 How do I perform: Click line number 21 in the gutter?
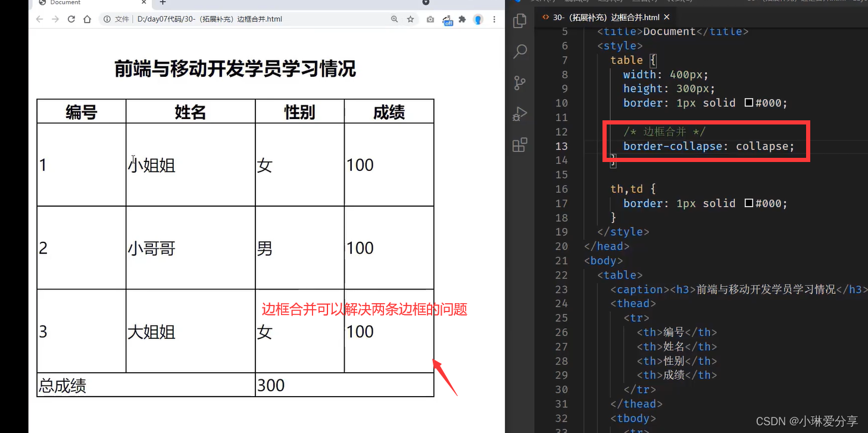tap(561, 261)
